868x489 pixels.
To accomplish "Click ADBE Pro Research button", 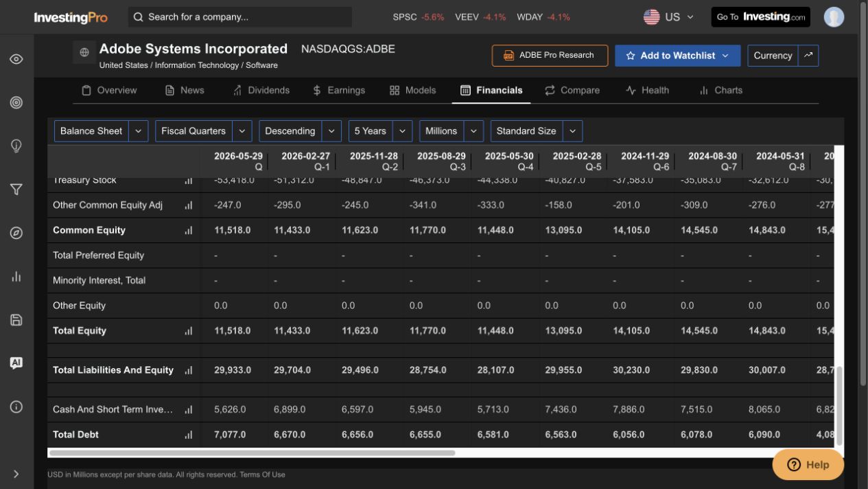I will click(x=550, y=56).
